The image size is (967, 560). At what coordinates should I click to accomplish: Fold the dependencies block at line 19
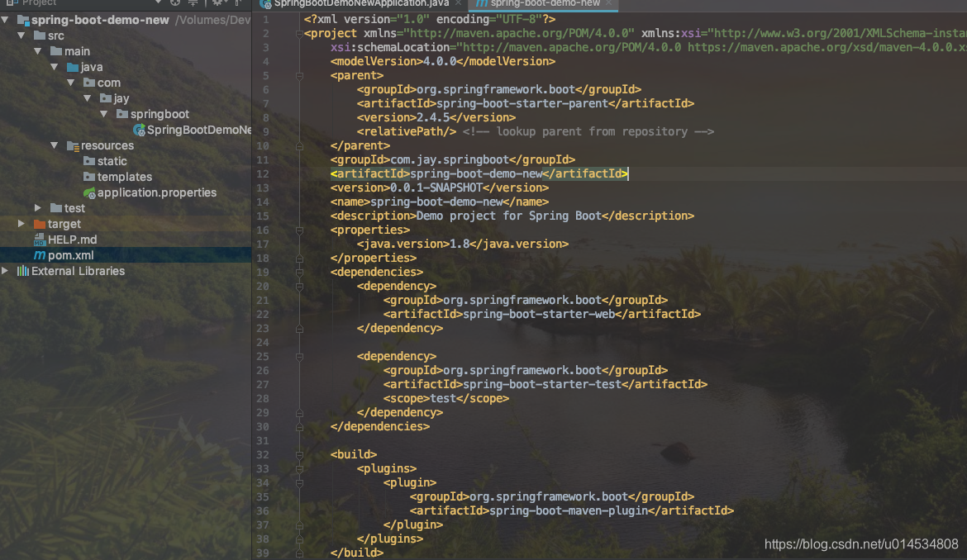[x=299, y=273]
